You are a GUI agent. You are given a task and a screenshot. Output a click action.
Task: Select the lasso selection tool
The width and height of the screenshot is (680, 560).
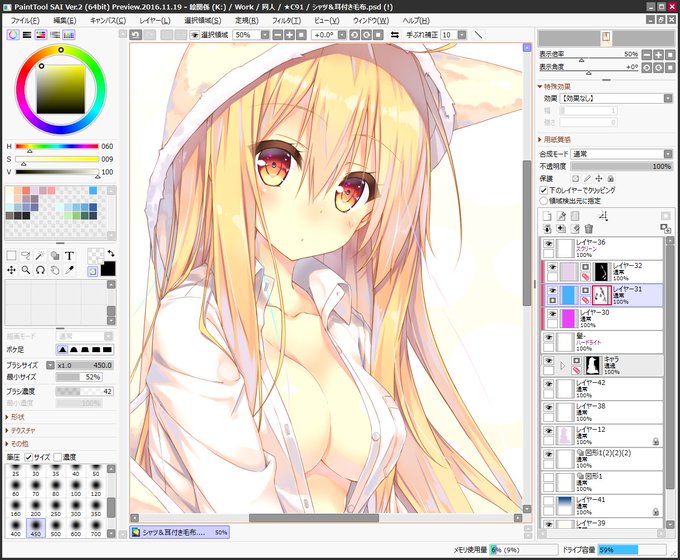coord(26,255)
